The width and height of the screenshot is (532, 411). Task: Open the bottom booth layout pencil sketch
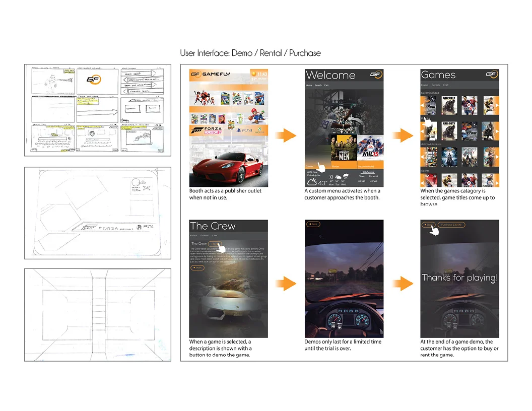click(x=98, y=315)
